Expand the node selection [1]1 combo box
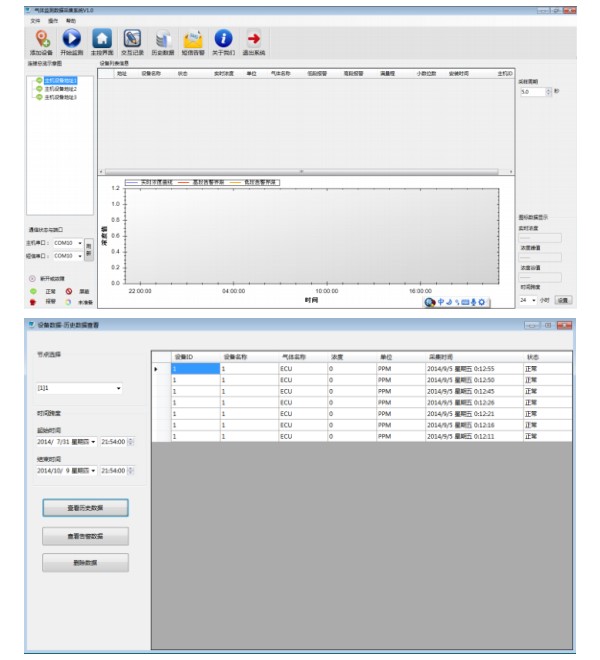The image size is (600, 660). 78,388
